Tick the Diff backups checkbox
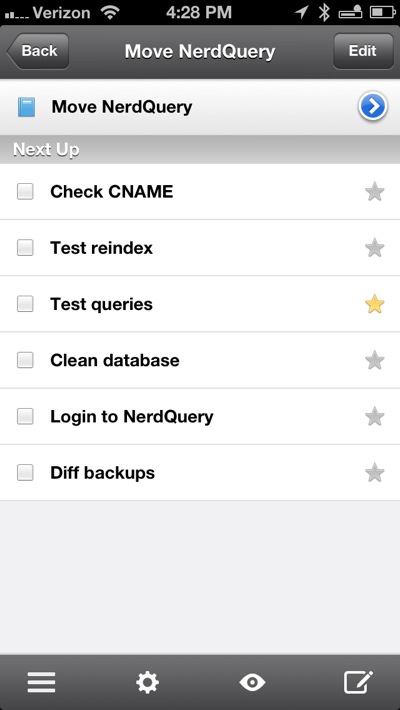 pos(25,473)
